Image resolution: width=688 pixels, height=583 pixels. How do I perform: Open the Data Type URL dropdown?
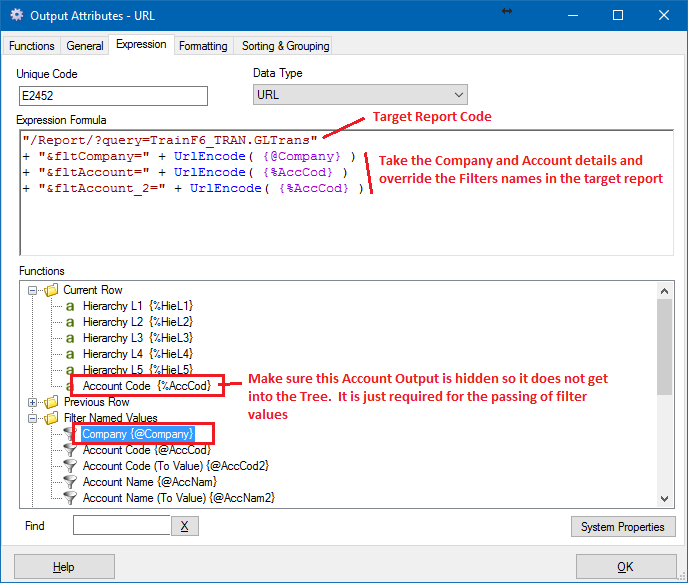(360, 95)
